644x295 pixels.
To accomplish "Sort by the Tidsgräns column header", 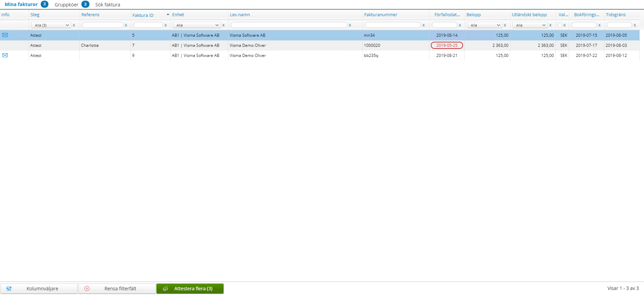I will tap(616, 14).
